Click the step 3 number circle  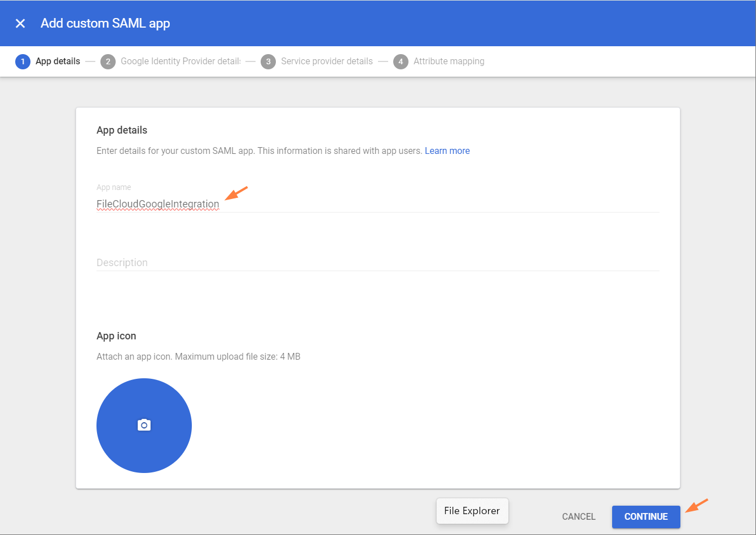[268, 61]
